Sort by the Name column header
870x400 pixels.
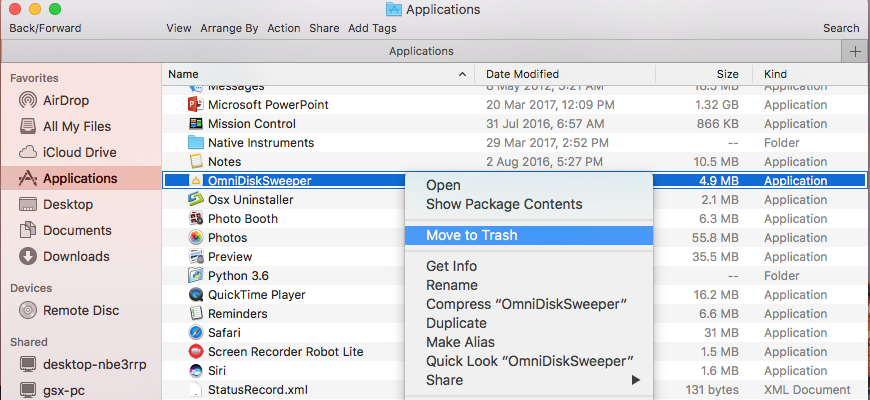click(x=318, y=74)
